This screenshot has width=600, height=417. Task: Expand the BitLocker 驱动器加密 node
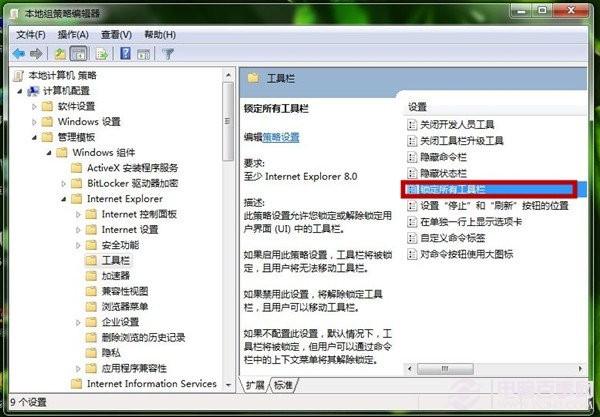(64, 184)
